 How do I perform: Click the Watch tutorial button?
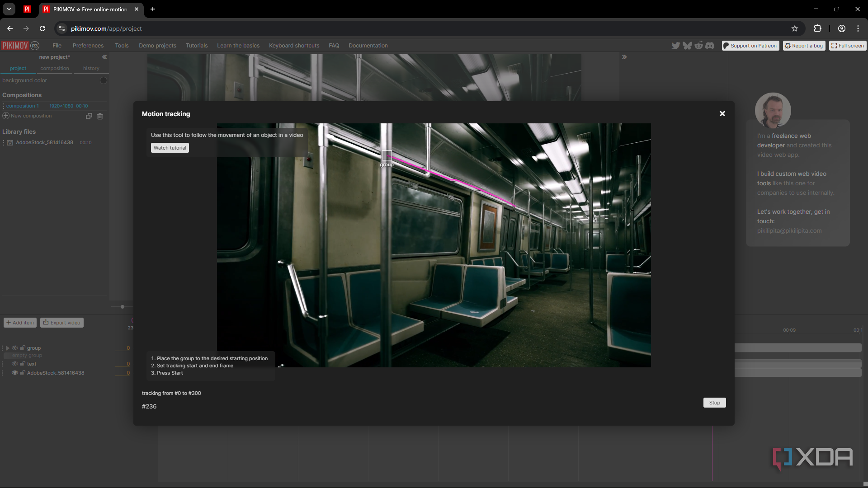pyautogui.click(x=170, y=148)
